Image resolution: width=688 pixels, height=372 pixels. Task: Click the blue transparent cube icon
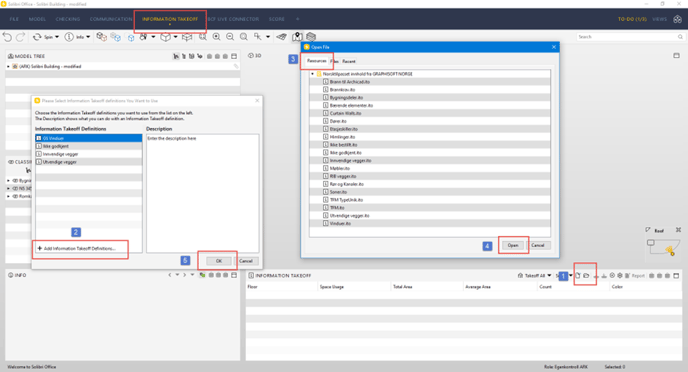click(x=131, y=38)
